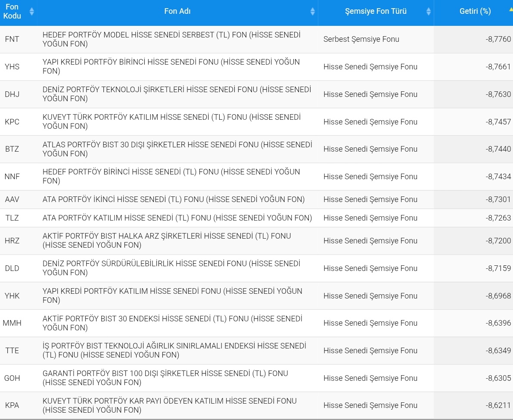Click return value -8,7159
Screen dimensions: 513x420
click(498, 268)
